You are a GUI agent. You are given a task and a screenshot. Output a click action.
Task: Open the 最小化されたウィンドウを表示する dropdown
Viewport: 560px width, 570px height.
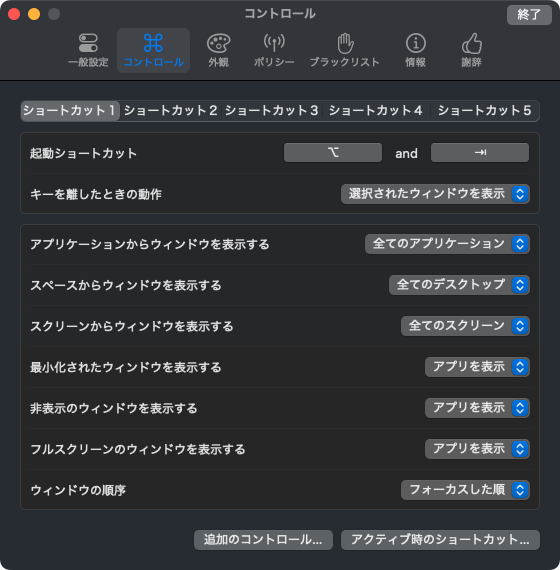click(x=477, y=367)
